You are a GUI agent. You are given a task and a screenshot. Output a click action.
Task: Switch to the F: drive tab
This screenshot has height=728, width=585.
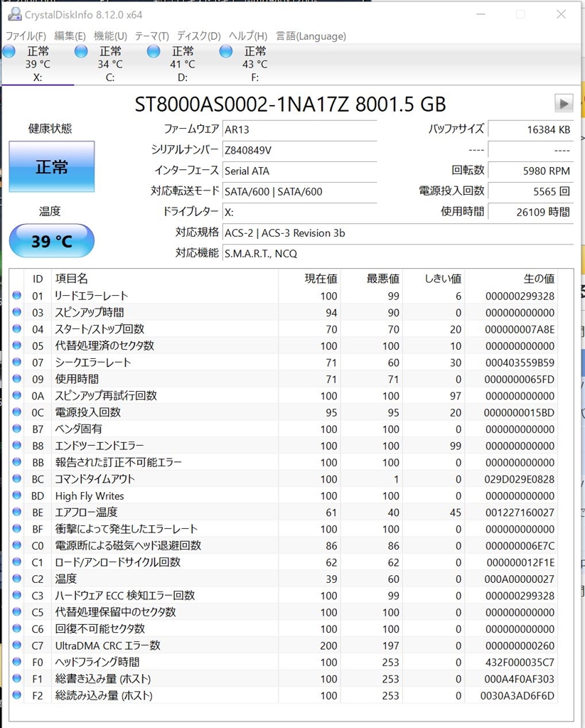coord(255,64)
